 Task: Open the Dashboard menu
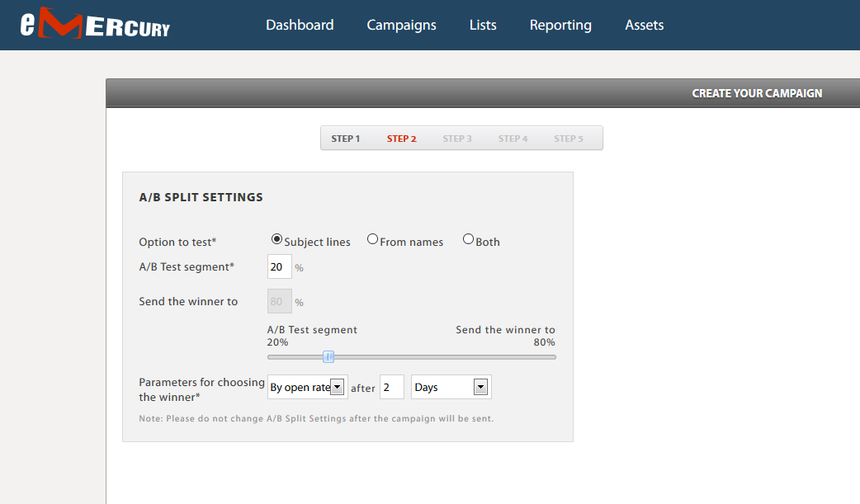[300, 25]
